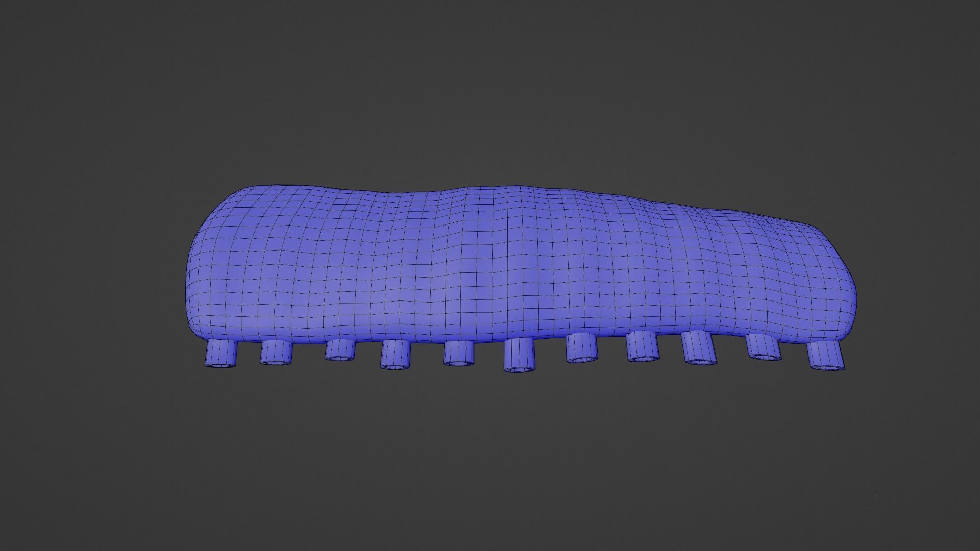Click the leftmost cylinder peg under the mesh
This screenshot has width=980, height=551.
click(x=221, y=354)
